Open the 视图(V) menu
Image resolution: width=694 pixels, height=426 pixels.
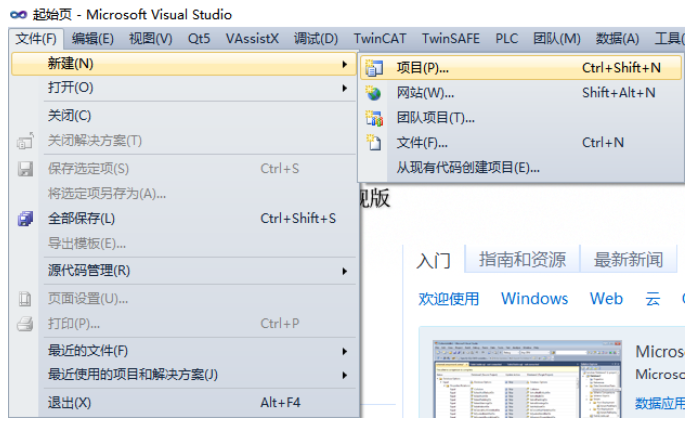click(x=150, y=39)
